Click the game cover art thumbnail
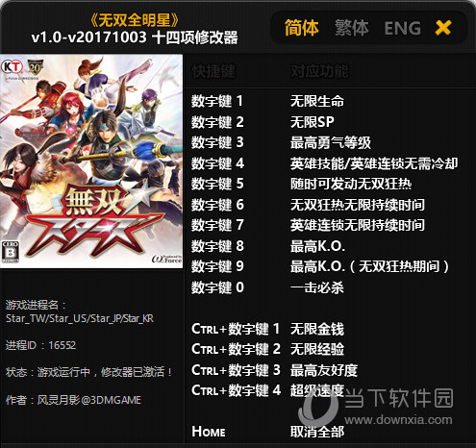Screen dimensions: 476x448 91,162
